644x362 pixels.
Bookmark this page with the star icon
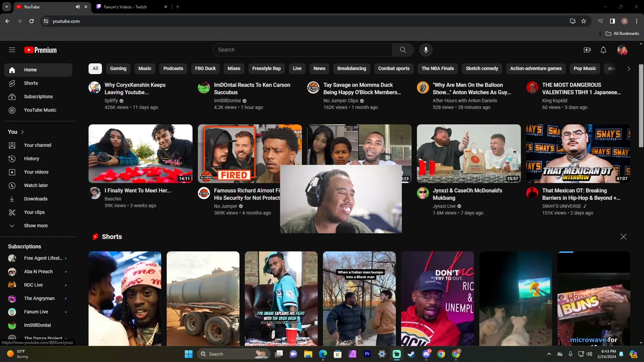tap(584, 21)
